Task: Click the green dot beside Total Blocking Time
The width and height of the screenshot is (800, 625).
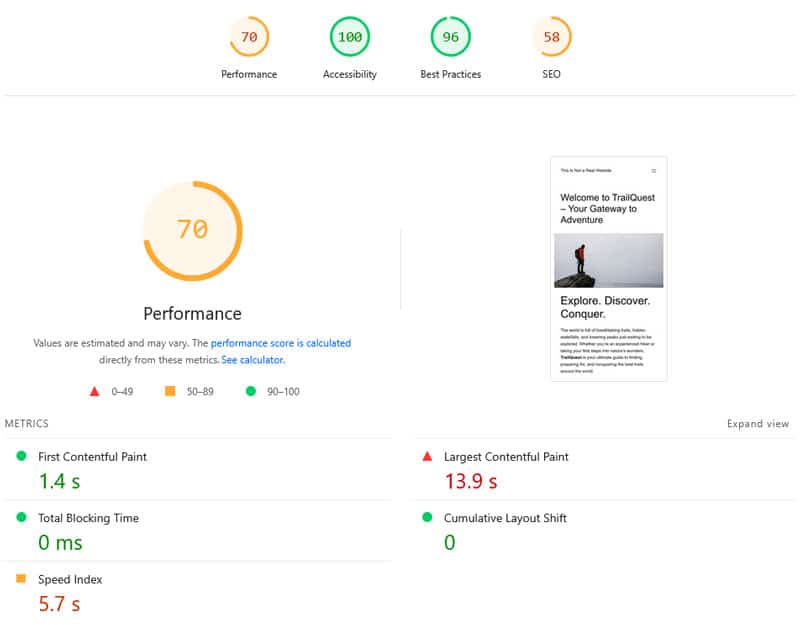Action: point(21,517)
